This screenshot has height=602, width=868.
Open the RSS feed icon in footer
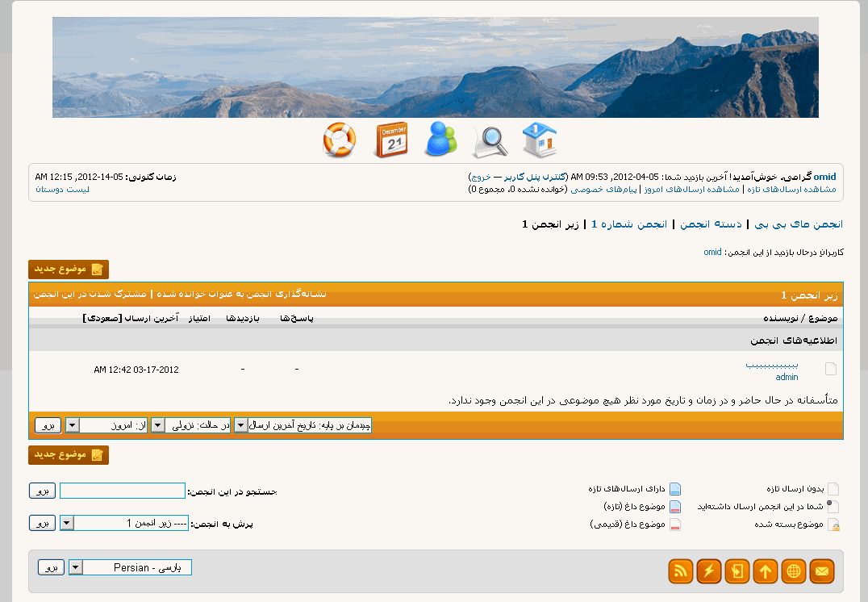(682, 571)
